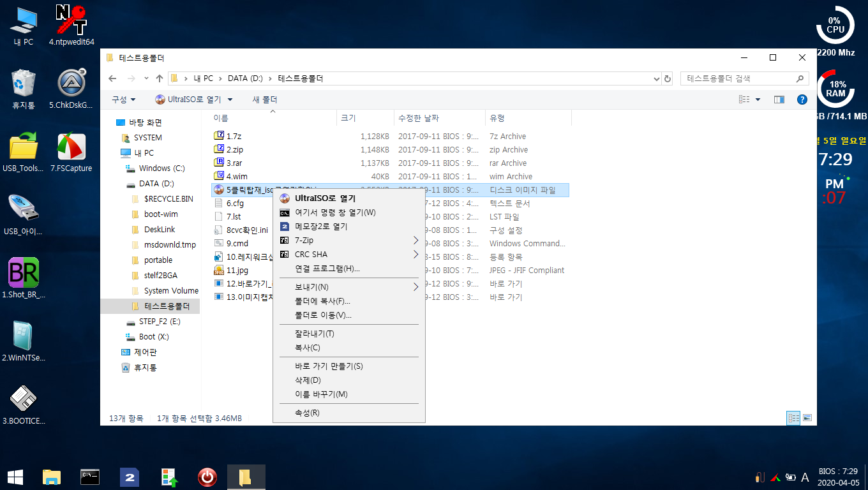Open the 내 PC desktop icon

pyautogui.click(x=24, y=27)
